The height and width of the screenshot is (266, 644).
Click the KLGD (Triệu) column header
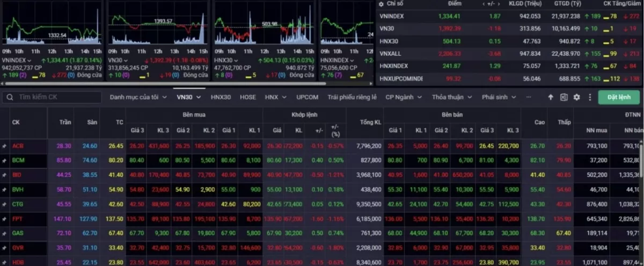[526, 4]
